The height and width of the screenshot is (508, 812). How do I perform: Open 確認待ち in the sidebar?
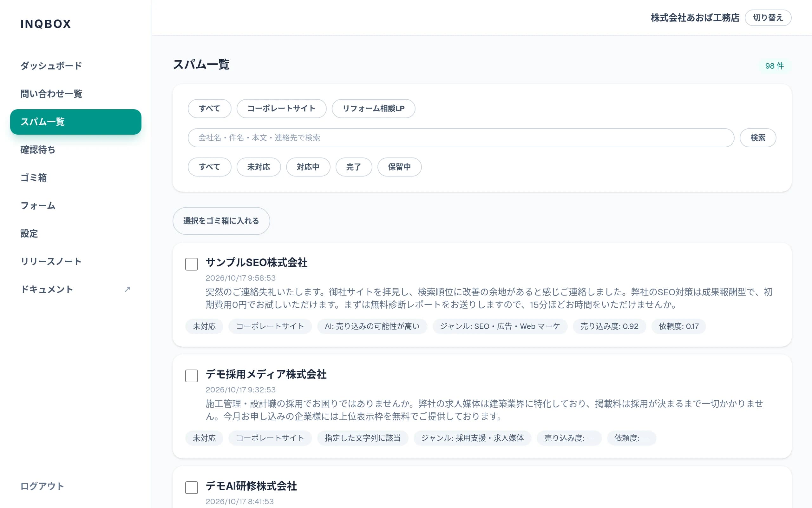76,150
